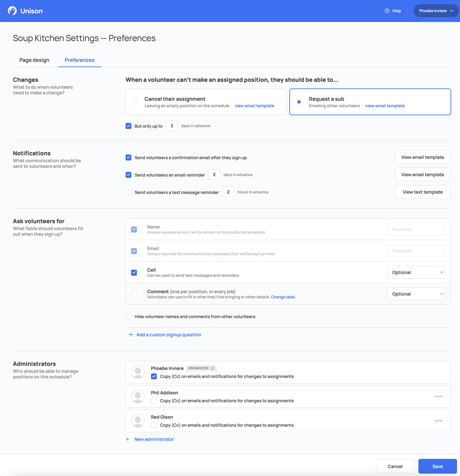Open the View text template button

pyautogui.click(x=423, y=192)
